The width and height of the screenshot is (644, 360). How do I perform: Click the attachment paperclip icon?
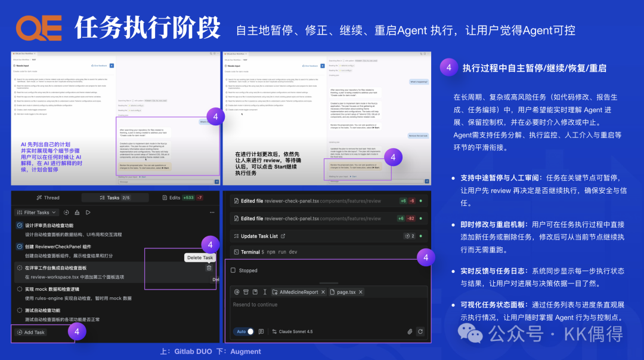(410, 331)
